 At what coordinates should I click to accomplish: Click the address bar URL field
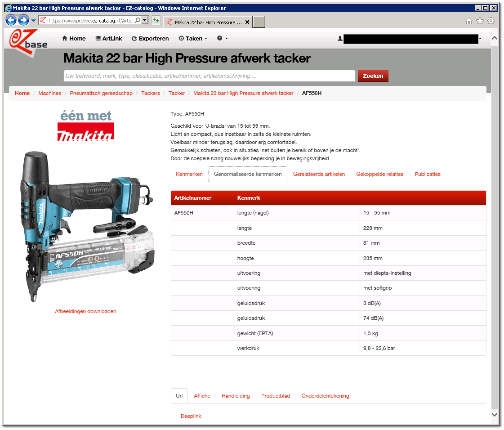(x=90, y=21)
